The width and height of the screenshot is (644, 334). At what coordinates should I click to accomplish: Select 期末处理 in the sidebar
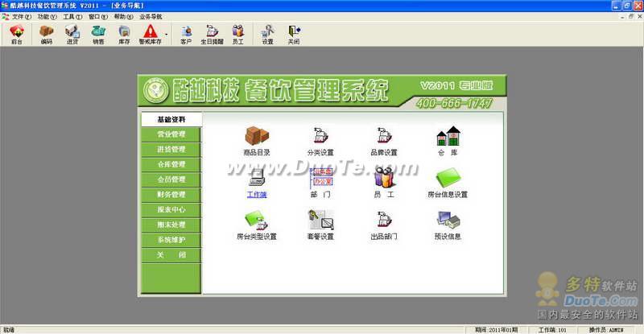(171, 225)
